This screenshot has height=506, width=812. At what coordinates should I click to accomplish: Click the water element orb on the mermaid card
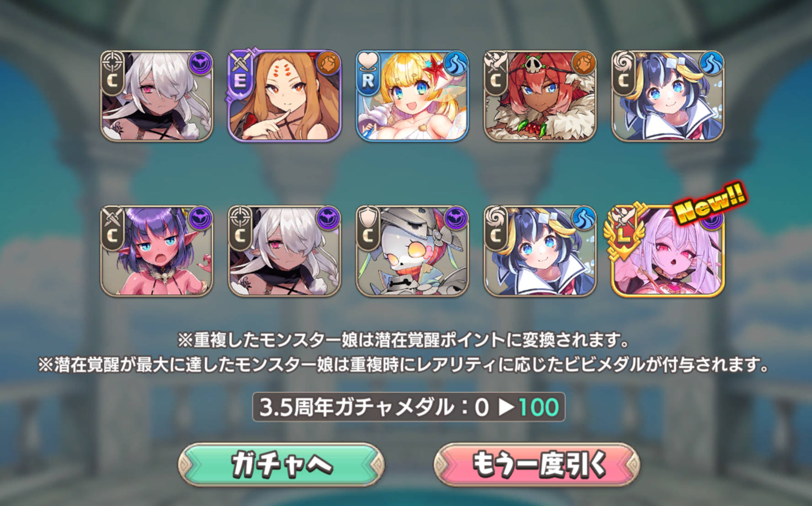coord(457,63)
